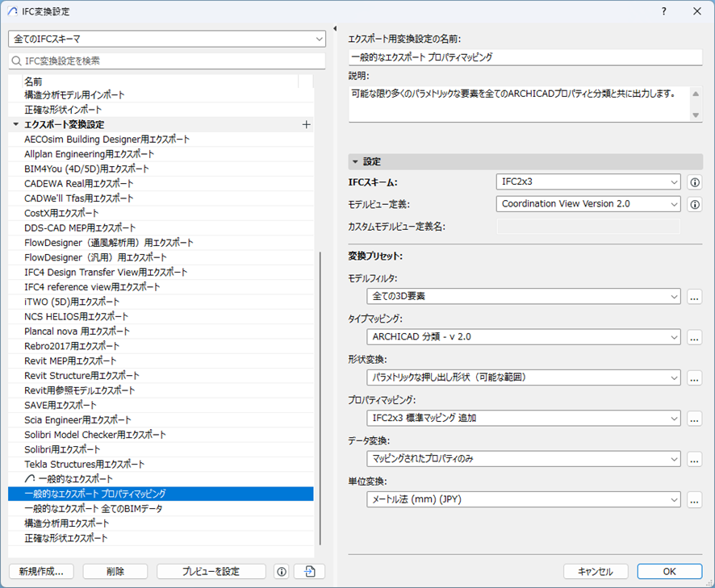The image size is (715, 588).
Task: Collapse the left panel with the arrow handle
Action: (335, 28)
